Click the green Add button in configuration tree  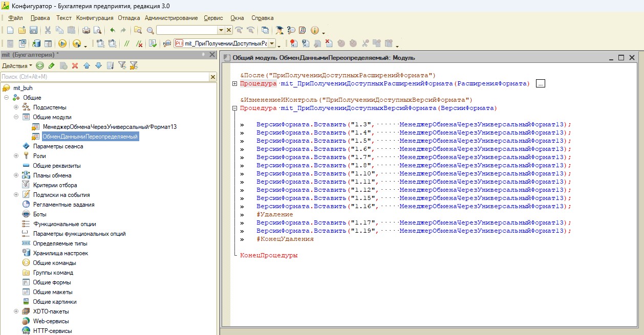pyautogui.click(x=40, y=65)
